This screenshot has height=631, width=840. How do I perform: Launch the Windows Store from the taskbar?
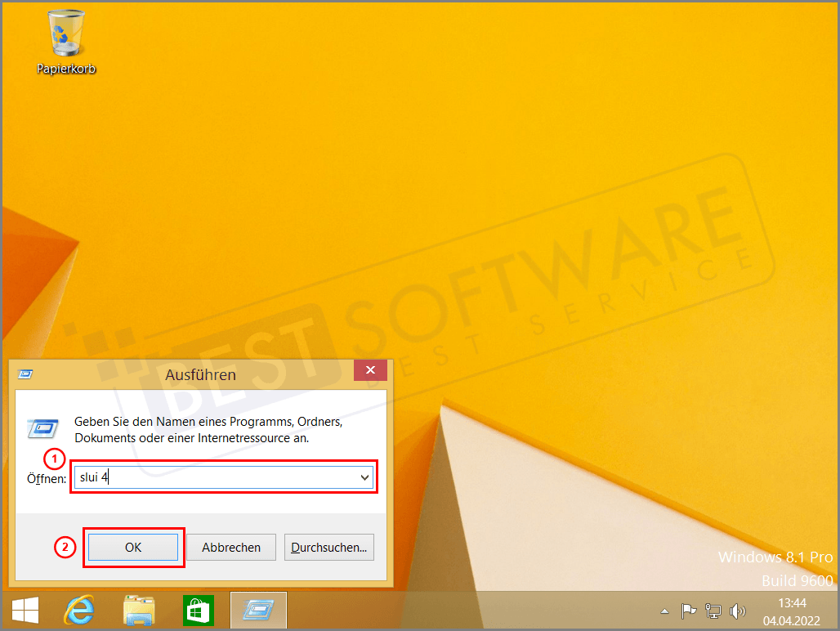click(198, 611)
